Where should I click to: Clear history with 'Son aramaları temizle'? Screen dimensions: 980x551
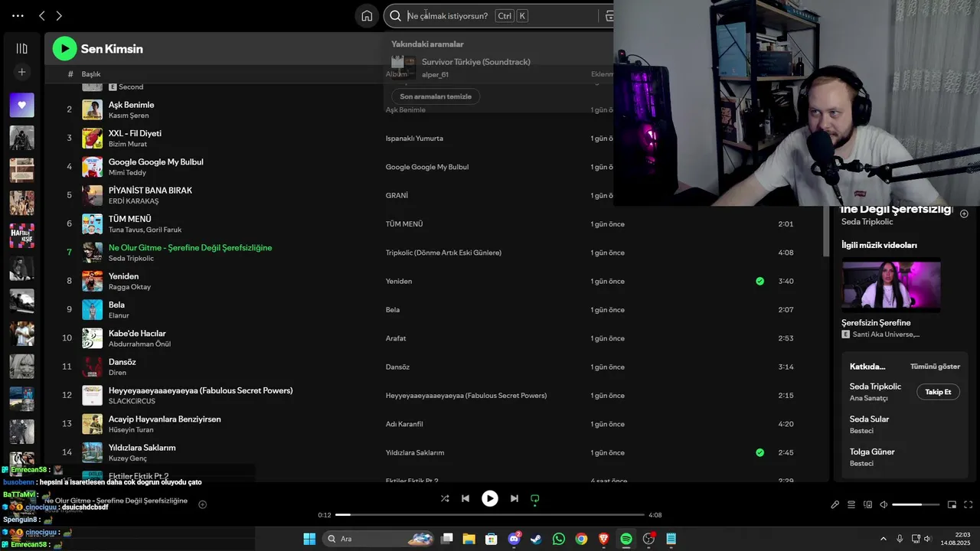pos(436,96)
